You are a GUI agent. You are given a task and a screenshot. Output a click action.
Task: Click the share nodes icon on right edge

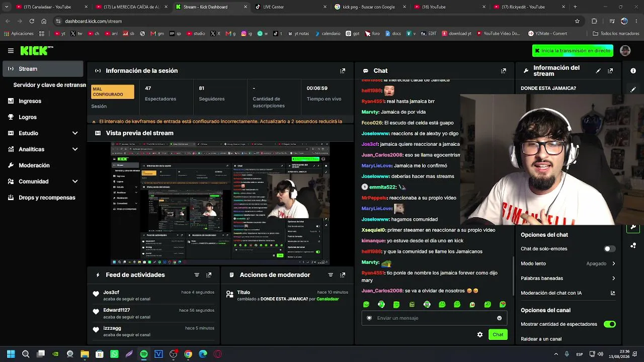click(x=633, y=245)
